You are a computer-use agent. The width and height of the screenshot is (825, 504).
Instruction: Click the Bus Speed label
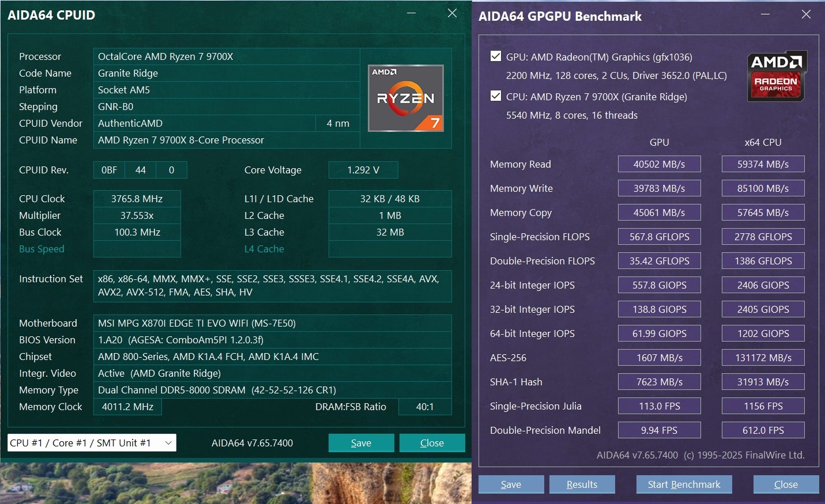coord(42,249)
